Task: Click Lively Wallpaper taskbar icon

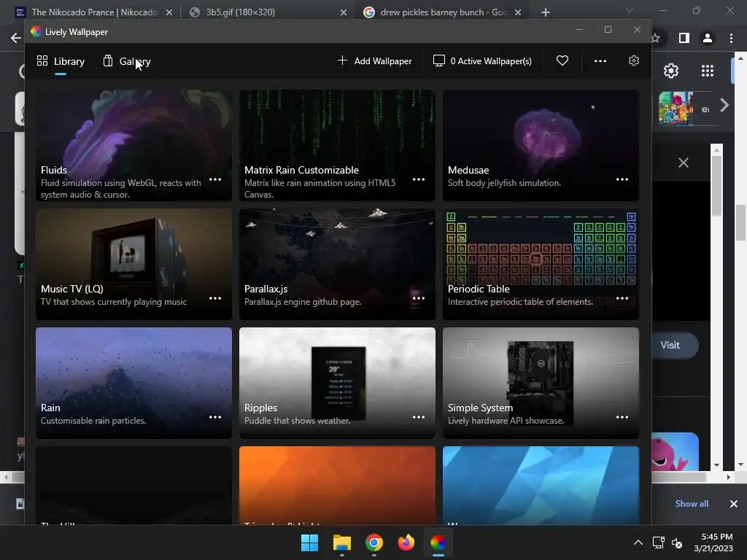Action: pyautogui.click(x=438, y=542)
